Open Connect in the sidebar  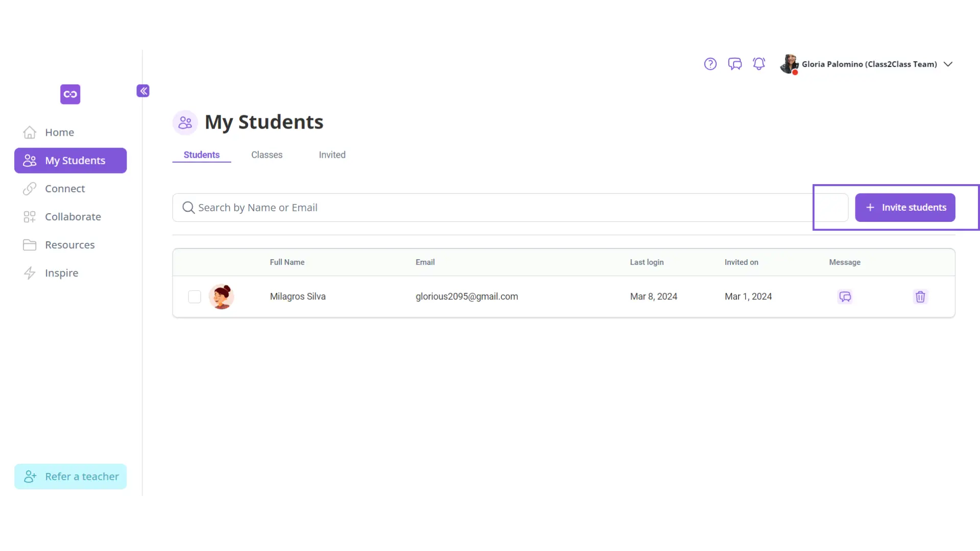[70, 189]
